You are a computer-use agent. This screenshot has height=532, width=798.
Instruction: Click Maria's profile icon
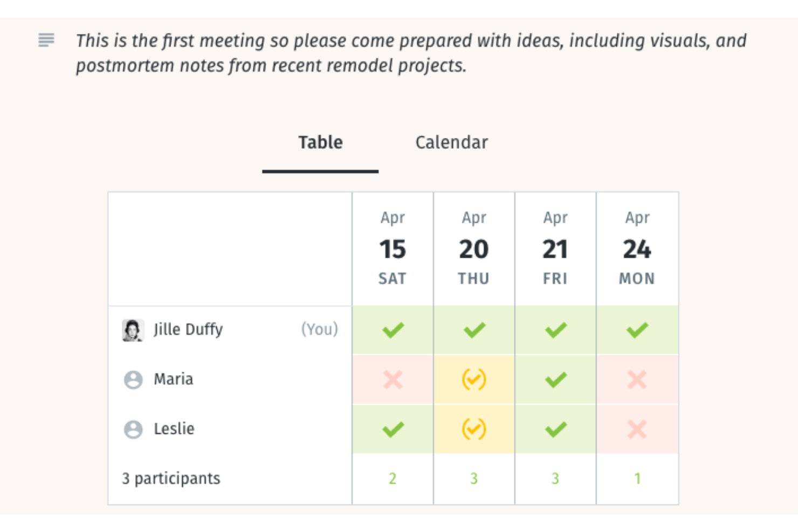(x=133, y=379)
